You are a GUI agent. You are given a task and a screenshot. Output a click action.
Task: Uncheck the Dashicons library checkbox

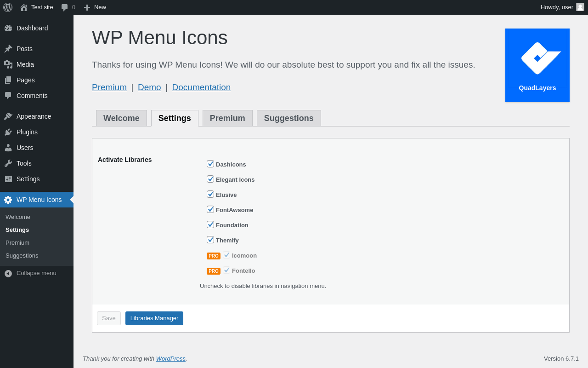(210, 164)
